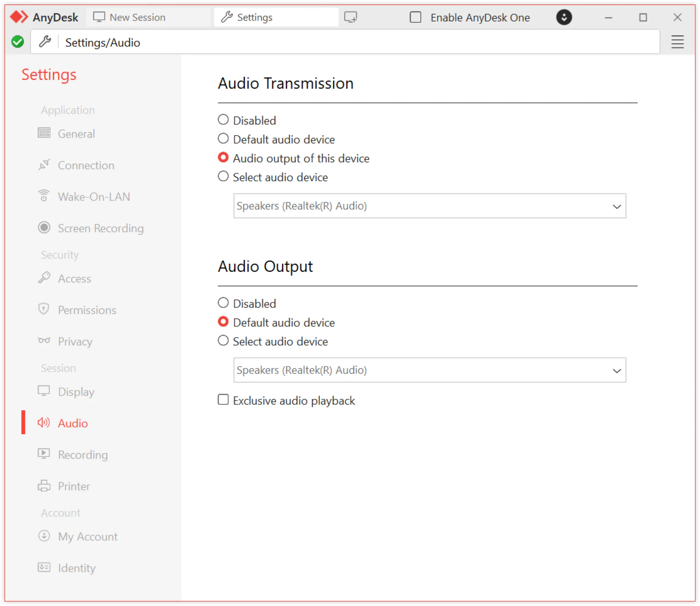Open the Audio Output speakers dropdown
Screen dimensions: 700x606
(617, 370)
